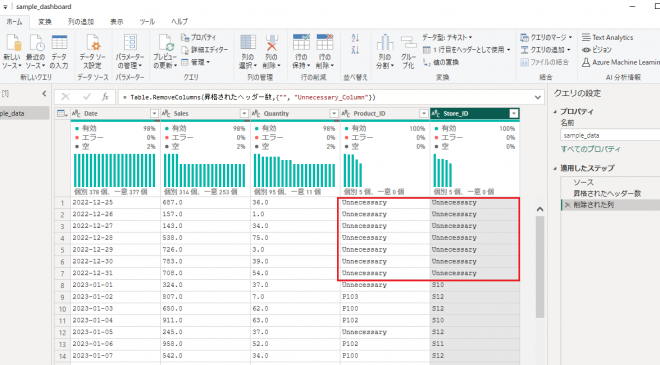Open the Date column filter dropdown
This screenshot has height=365, width=660.
point(154,113)
